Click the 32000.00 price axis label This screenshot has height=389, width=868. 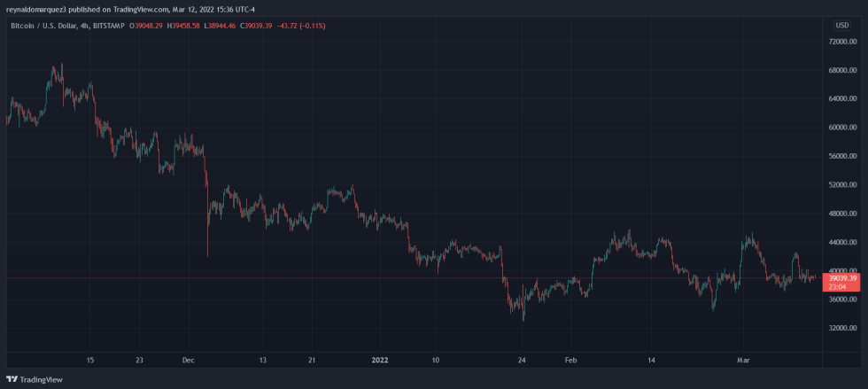pos(841,329)
